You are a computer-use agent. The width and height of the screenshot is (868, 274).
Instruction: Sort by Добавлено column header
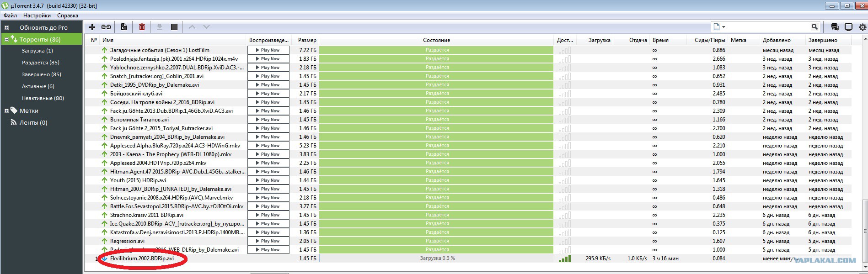click(x=777, y=40)
